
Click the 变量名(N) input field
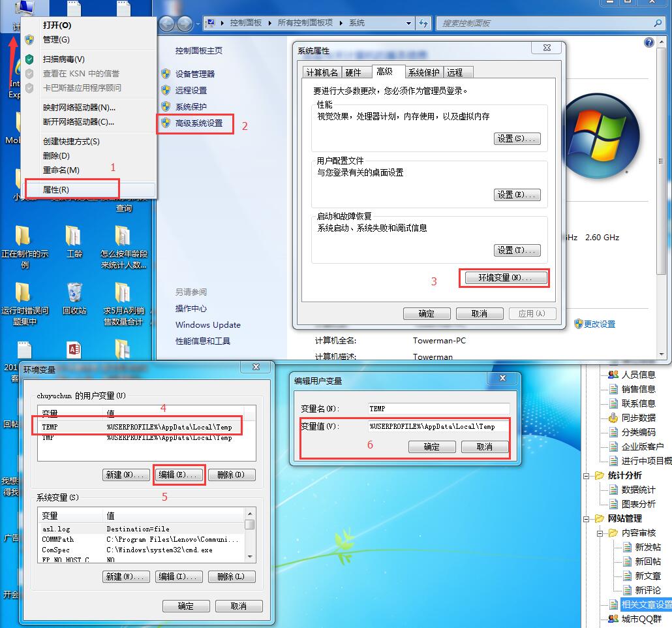click(x=439, y=409)
